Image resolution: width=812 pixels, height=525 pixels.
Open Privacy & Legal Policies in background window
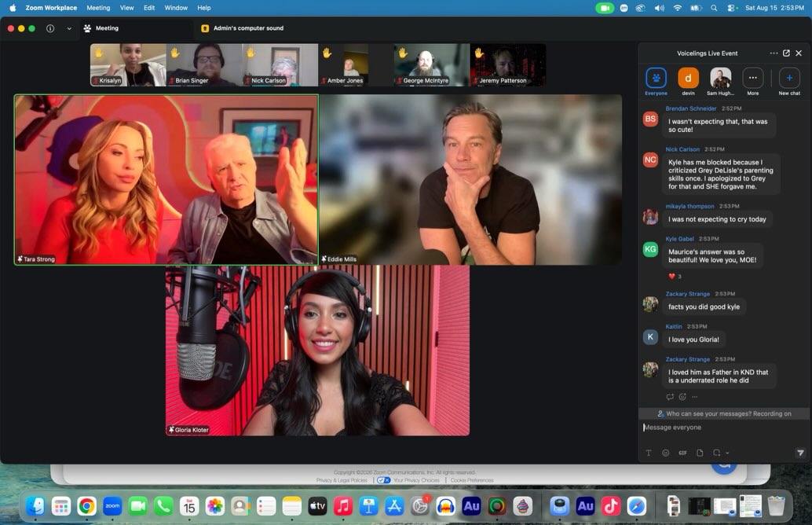342,480
